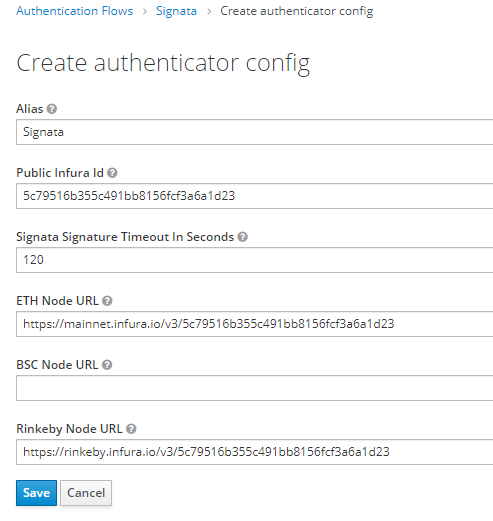Viewport: 493px width, 521px height.
Task: Click the help icon next to Alias
Action: [52, 109]
